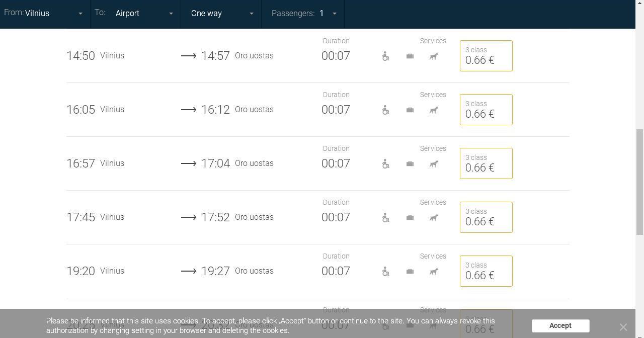Screen dimensions: 644x338
Task: Accept the cookies notice
Action: click(560, 326)
